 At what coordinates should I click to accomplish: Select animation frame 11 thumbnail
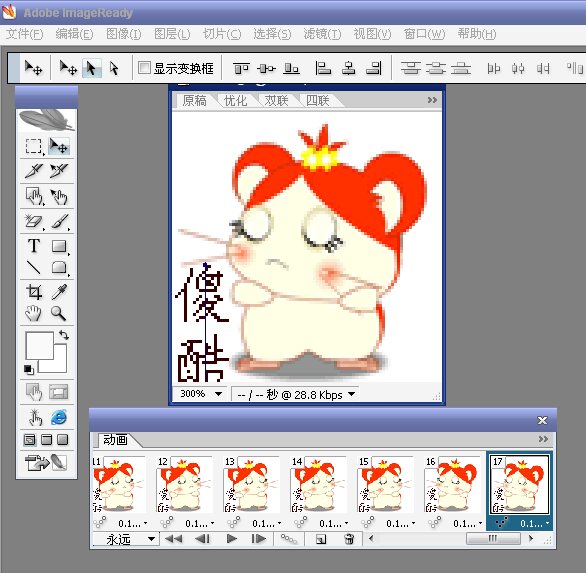tap(119, 484)
